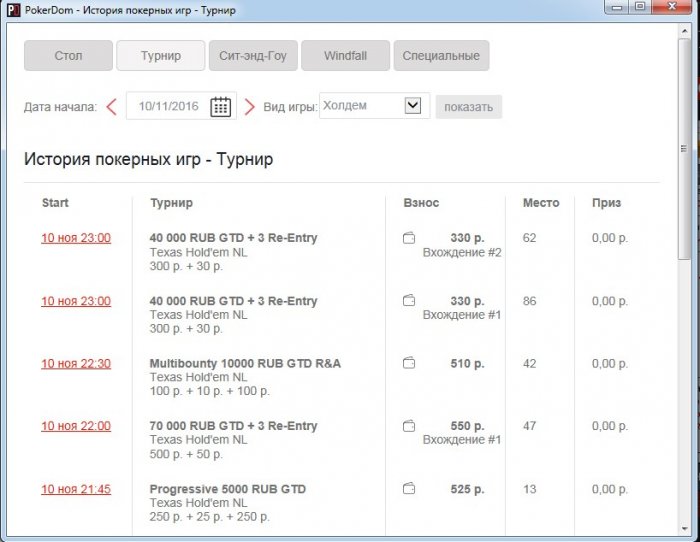
Task: Open the 10 ноя 21:45 tournament link
Action: click(76, 489)
